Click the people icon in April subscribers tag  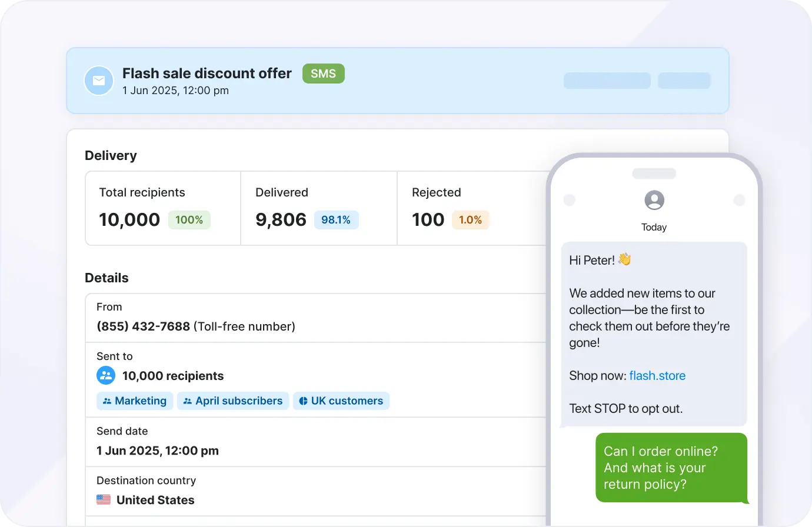point(188,401)
